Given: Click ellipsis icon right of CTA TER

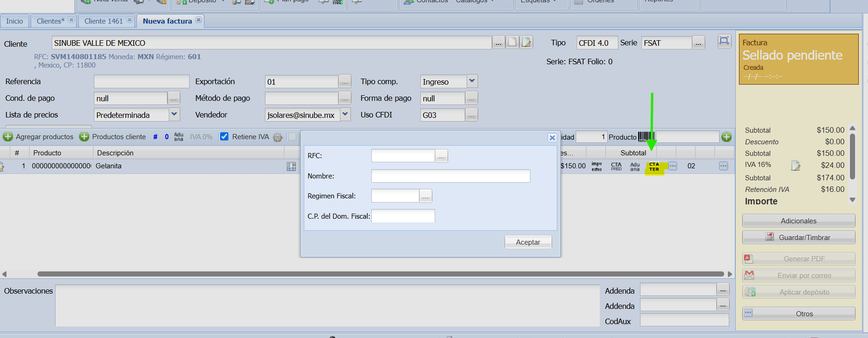Looking at the screenshot, I should click(673, 166).
